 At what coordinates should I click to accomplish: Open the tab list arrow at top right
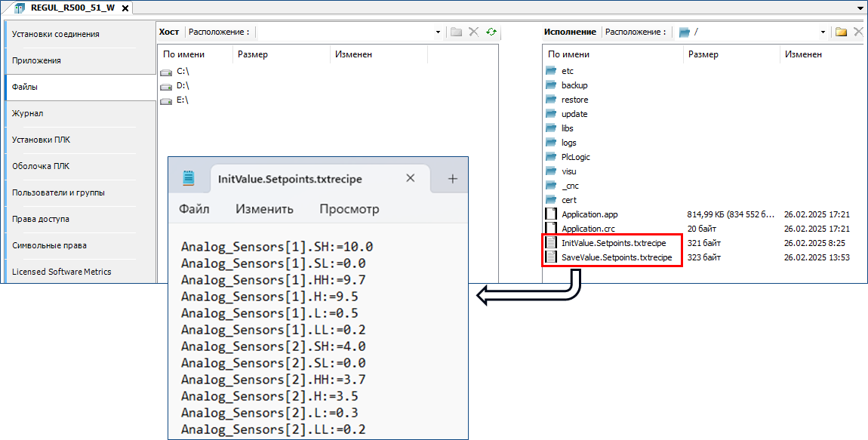click(x=860, y=8)
